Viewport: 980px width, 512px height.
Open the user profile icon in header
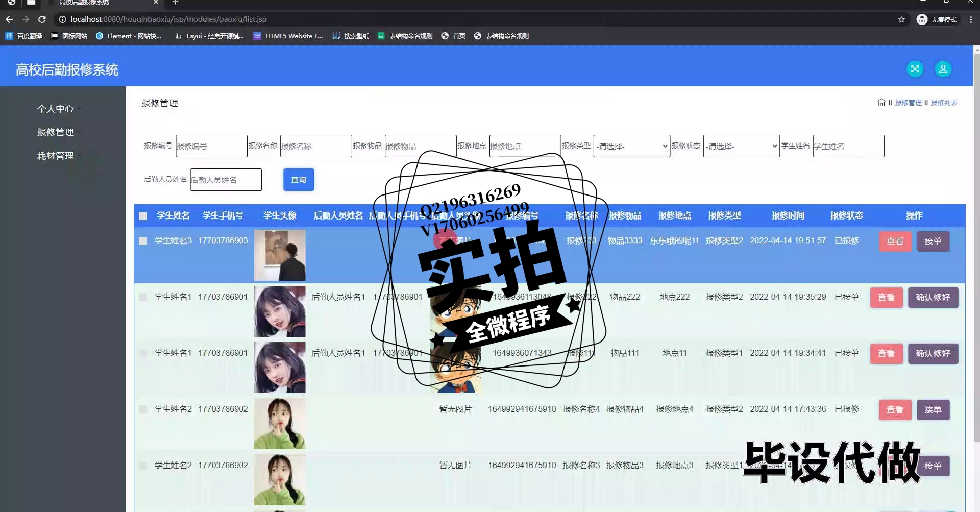(943, 69)
